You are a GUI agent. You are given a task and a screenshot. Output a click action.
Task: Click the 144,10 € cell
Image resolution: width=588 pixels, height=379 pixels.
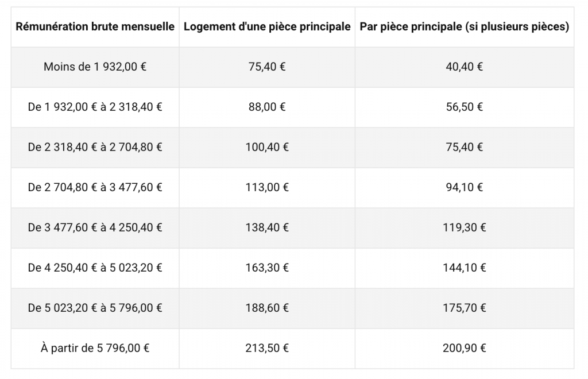464,268
